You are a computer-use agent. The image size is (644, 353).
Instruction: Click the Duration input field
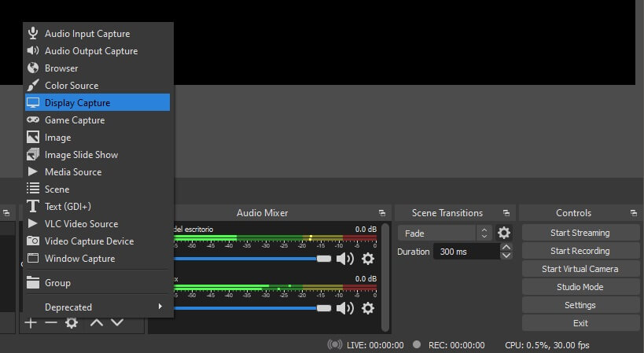pos(466,252)
